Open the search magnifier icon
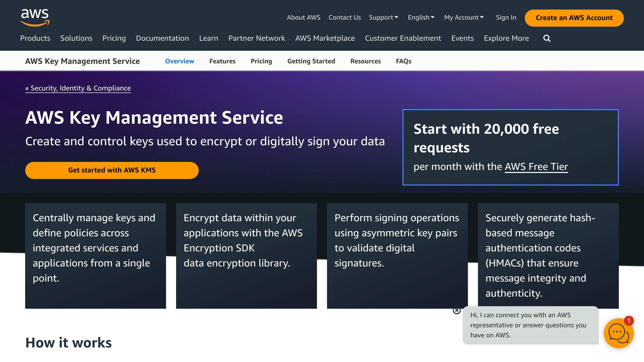The height and width of the screenshot is (362, 644). coord(547,38)
